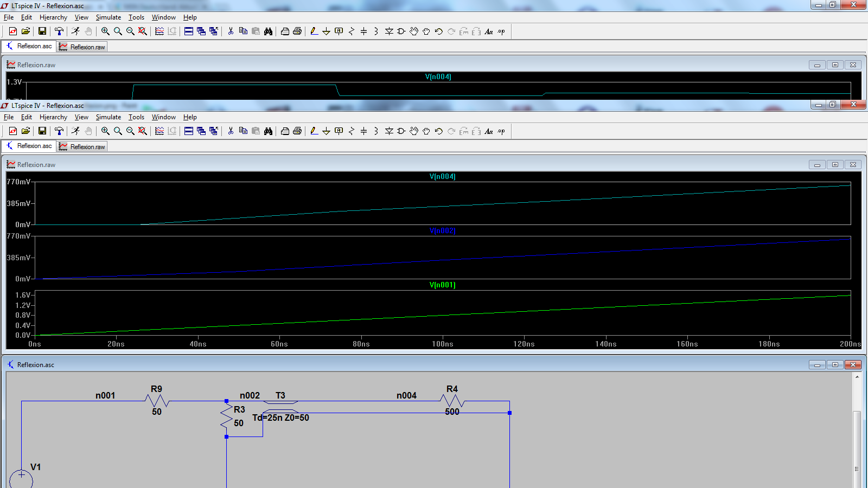Click the scroll-up arrow of the schematic pane

(857, 377)
